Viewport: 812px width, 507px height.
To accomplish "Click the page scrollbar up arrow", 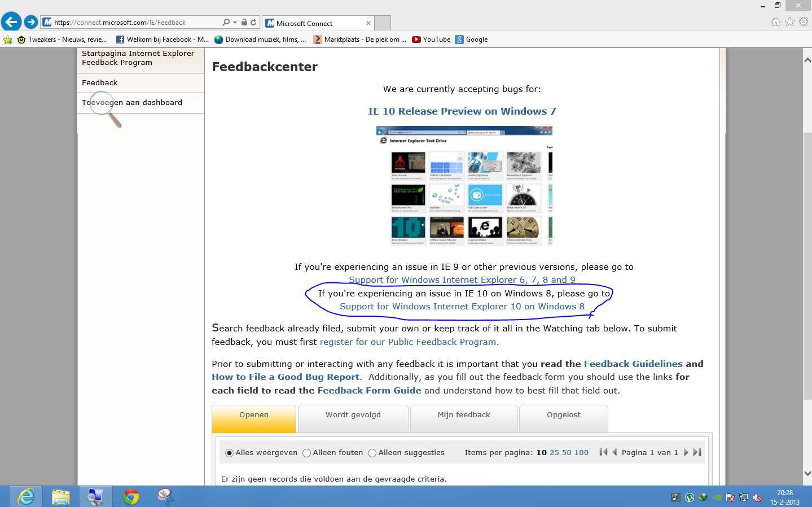I will [x=807, y=60].
